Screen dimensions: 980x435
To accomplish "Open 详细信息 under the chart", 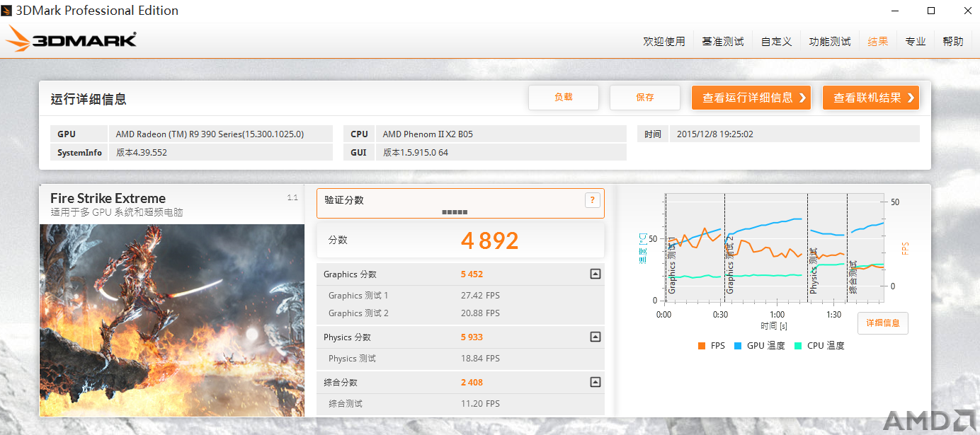I will pos(883,323).
